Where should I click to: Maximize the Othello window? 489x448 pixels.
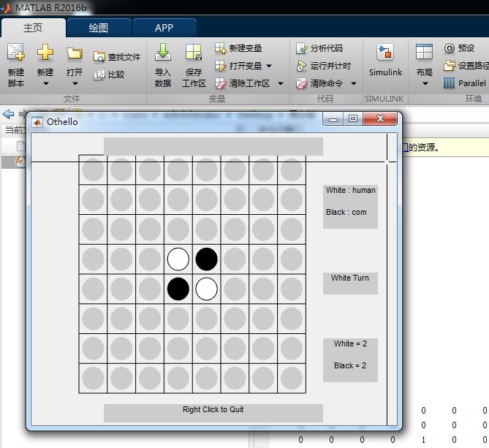pos(353,119)
